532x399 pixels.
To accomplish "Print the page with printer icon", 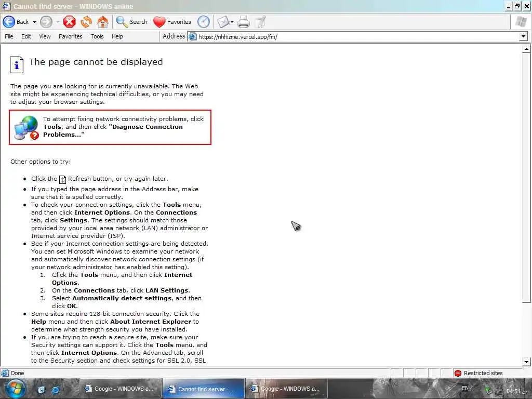I will [x=244, y=22].
